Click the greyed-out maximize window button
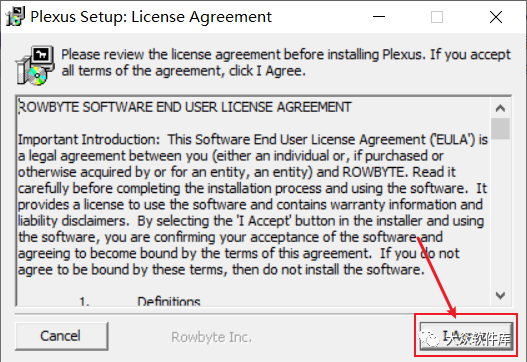Screen dimensions: 527x362 tap(437, 17)
